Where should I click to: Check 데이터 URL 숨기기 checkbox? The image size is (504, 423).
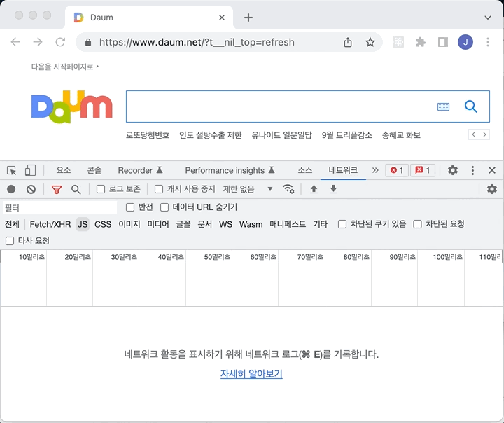[164, 207]
